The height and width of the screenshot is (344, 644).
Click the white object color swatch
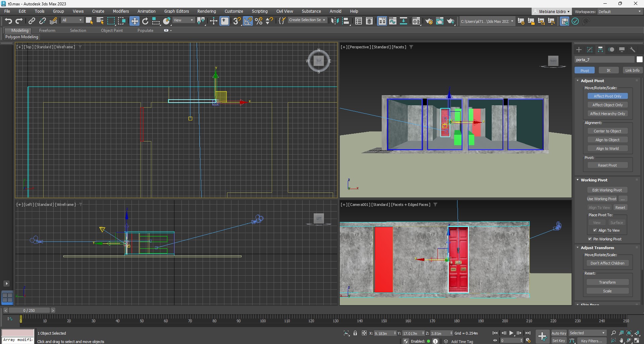coord(639,60)
